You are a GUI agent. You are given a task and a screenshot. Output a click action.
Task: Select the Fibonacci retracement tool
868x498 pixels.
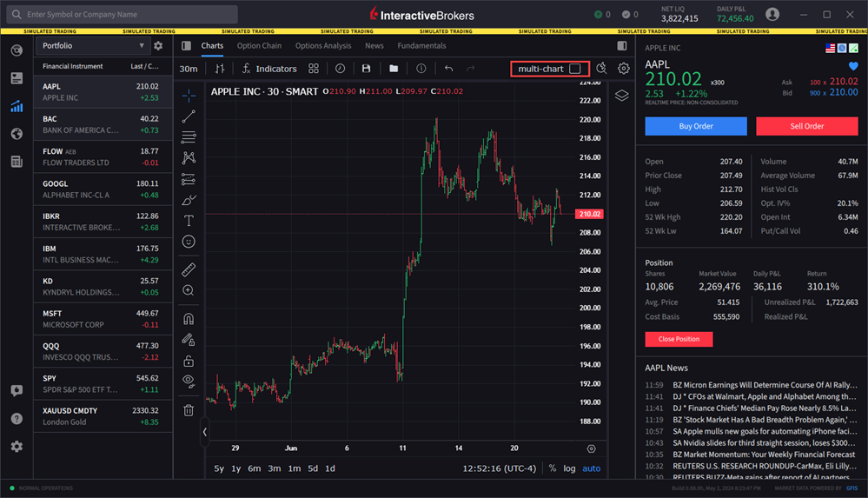[189, 137]
